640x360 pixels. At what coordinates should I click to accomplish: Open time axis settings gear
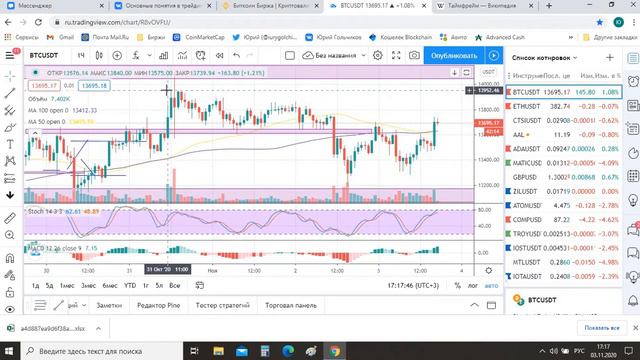pyautogui.click(x=489, y=270)
